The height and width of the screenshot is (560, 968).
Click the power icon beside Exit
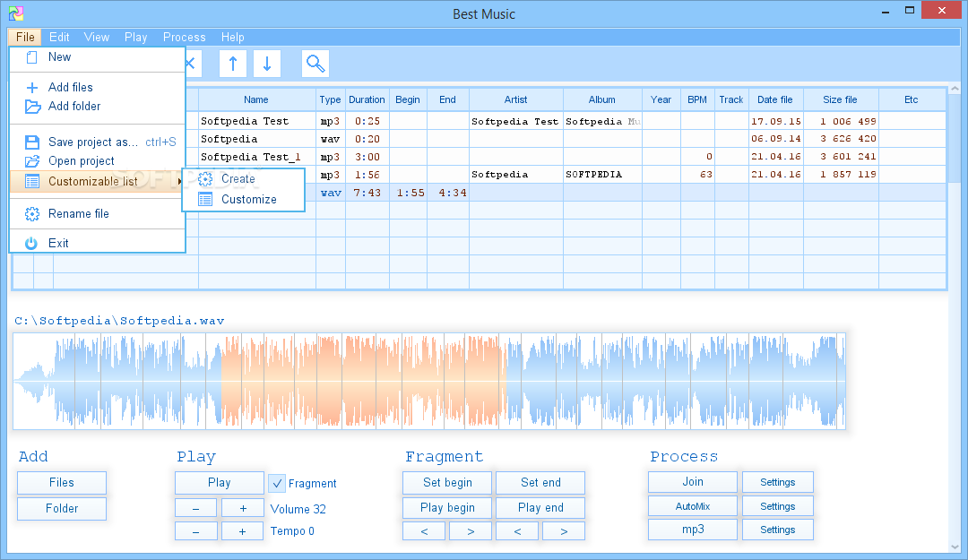point(32,243)
